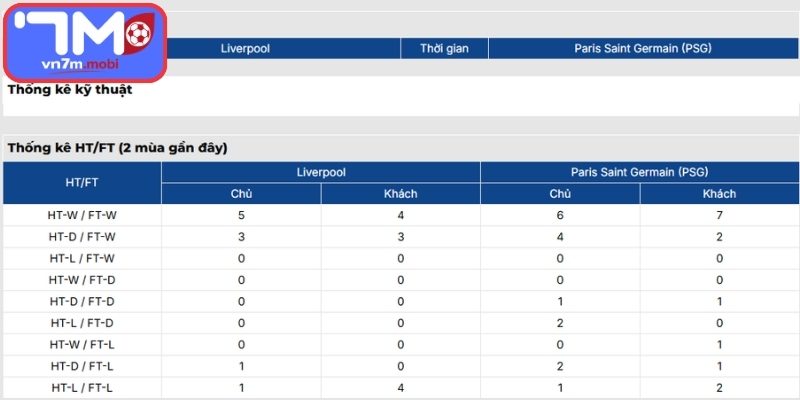Image resolution: width=800 pixels, height=400 pixels.
Task: Select Liverpool header in the HT/FT table
Action: [x=321, y=172]
